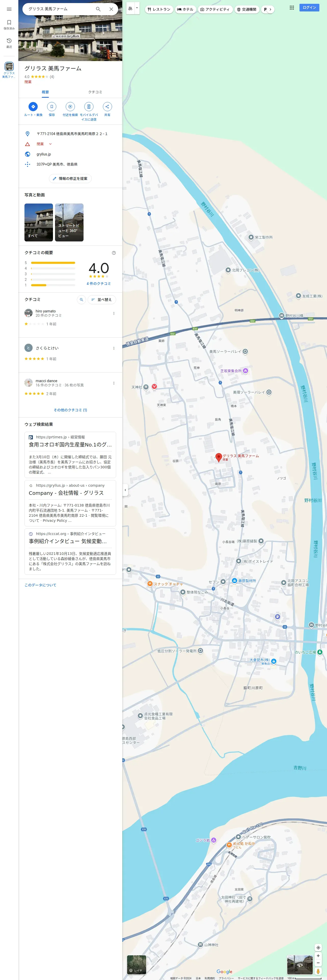
Task: Clear the search box with X
Action: coord(111,9)
